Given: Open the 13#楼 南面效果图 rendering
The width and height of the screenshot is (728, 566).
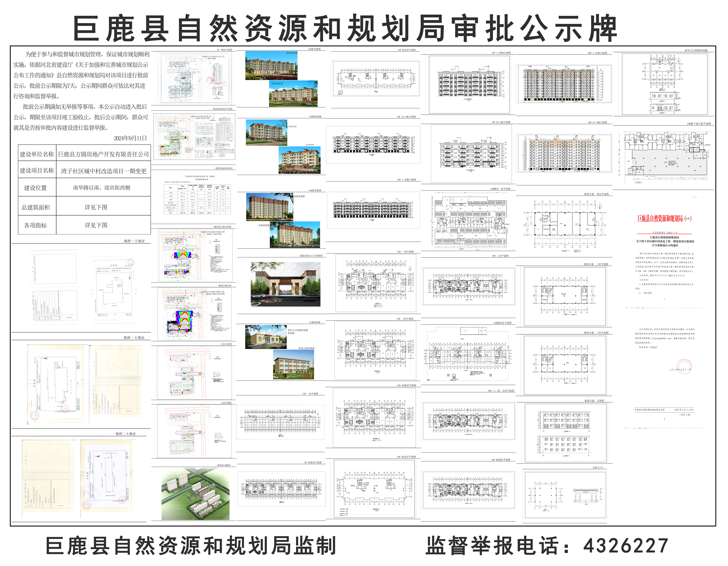Looking at the screenshot, I should (x=271, y=65).
